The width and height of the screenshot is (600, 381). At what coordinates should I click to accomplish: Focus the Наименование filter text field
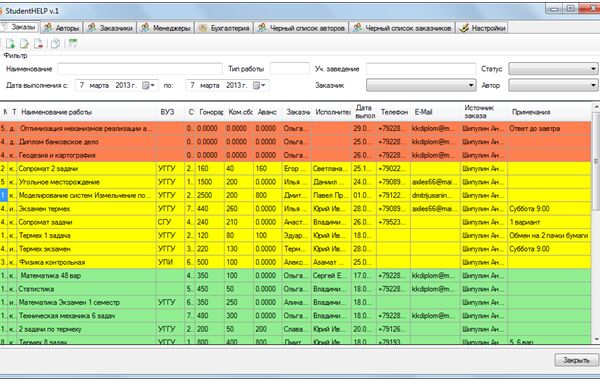pyautogui.click(x=140, y=69)
